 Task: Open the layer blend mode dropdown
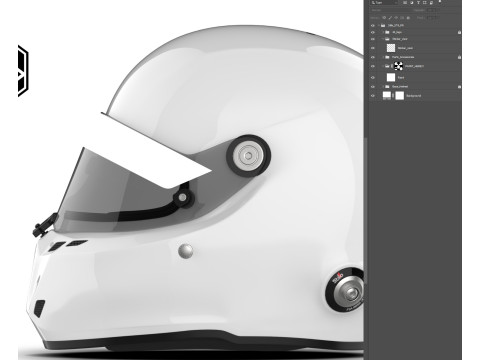(x=390, y=10)
